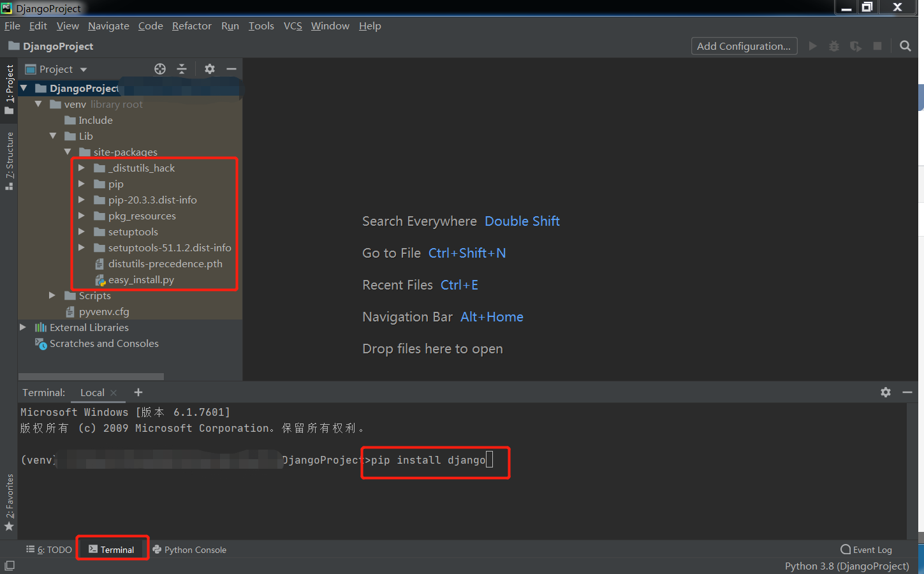Expand the pip folder
This screenshot has height=574, width=924.
[x=82, y=184]
